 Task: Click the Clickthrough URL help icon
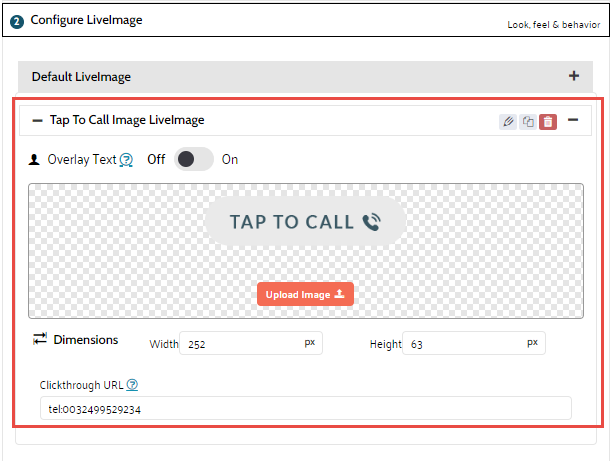132,385
